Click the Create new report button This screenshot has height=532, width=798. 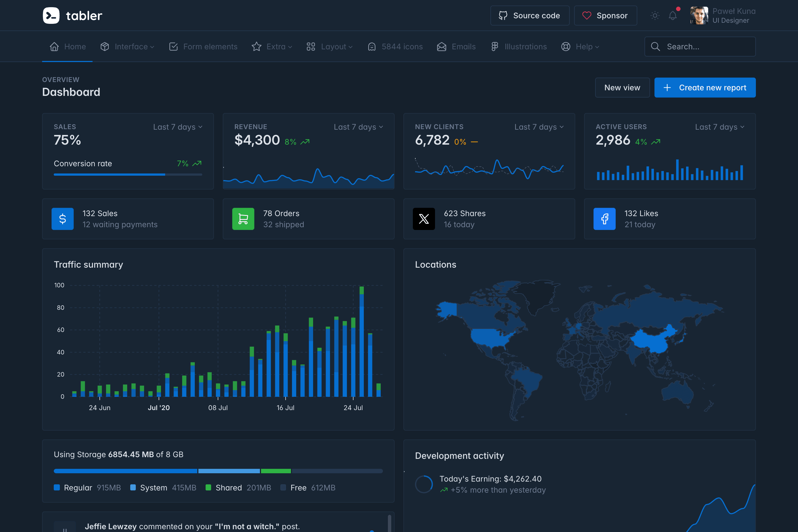pyautogui.click(x=705, y=87)
